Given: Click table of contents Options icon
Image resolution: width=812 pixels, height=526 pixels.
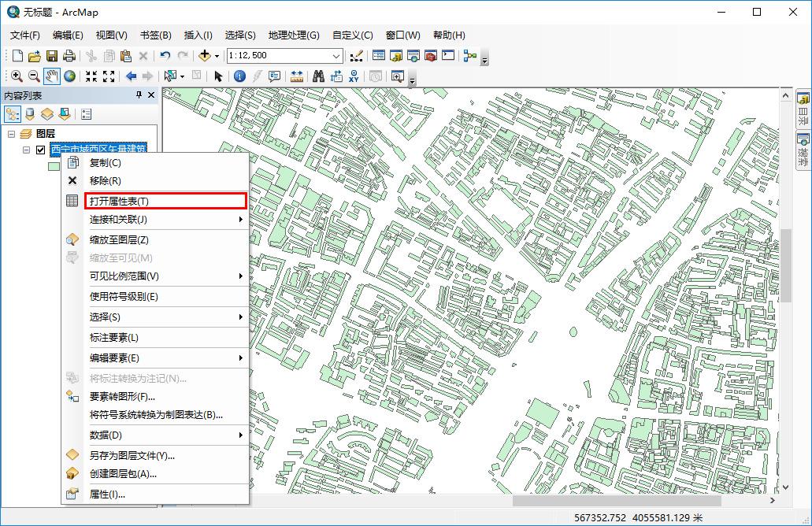Looking at the screenshot, I should tap(87, 114).
